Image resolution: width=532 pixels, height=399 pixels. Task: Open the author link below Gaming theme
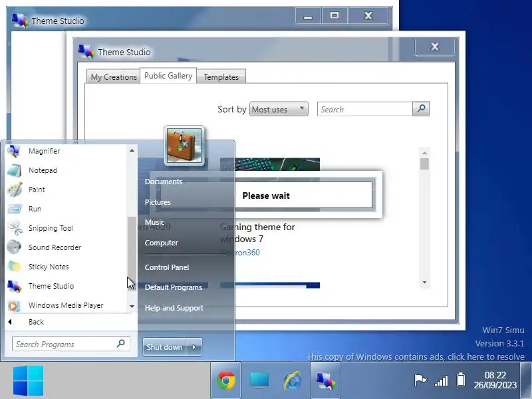tap(240, 253)
